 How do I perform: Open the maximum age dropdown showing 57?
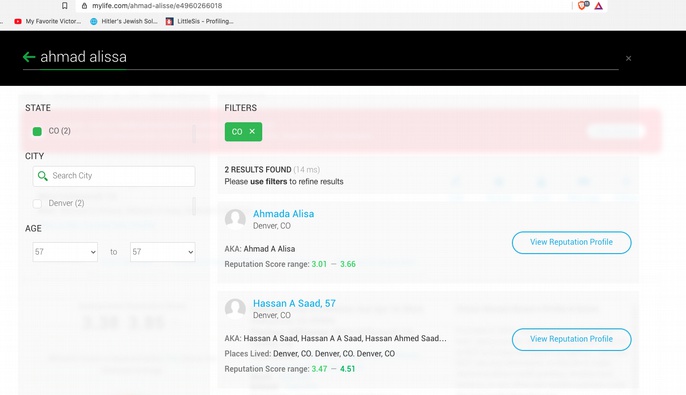tap(162, 252)
